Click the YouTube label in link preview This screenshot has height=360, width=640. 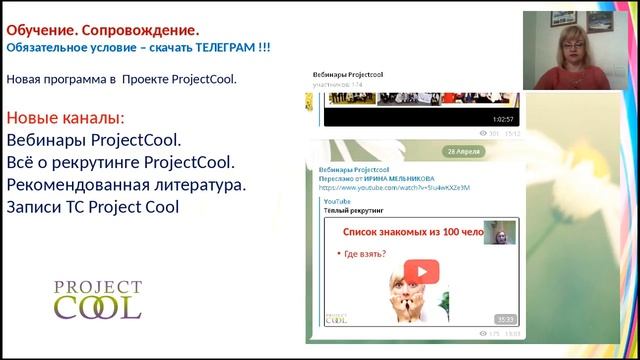[337, 202]
